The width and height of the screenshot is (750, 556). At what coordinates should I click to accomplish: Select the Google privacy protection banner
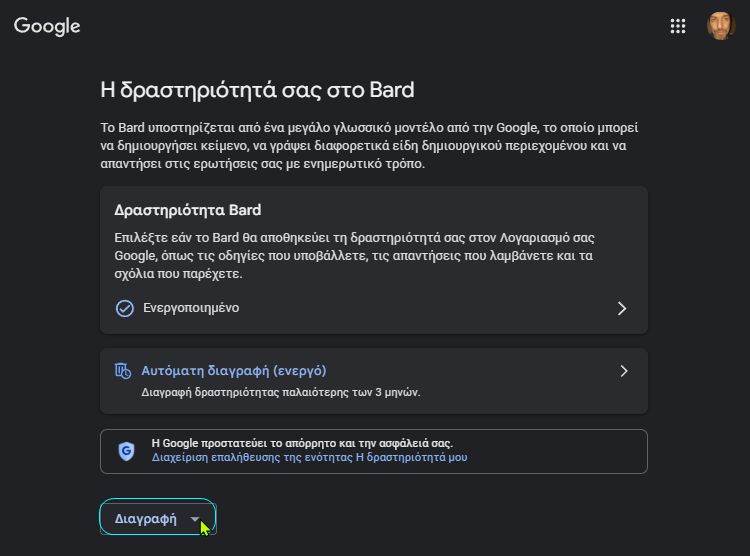click(374, 451)
